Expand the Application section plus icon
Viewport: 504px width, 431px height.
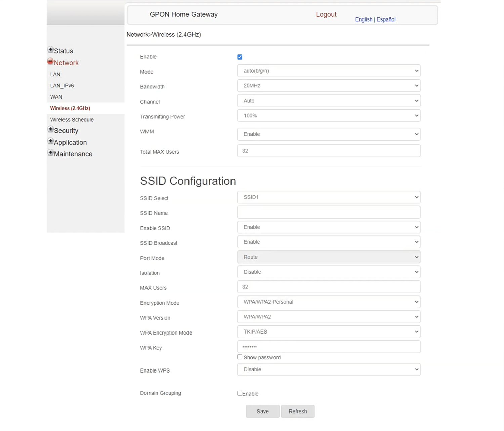pyautogui.click(x=50, y=141)
